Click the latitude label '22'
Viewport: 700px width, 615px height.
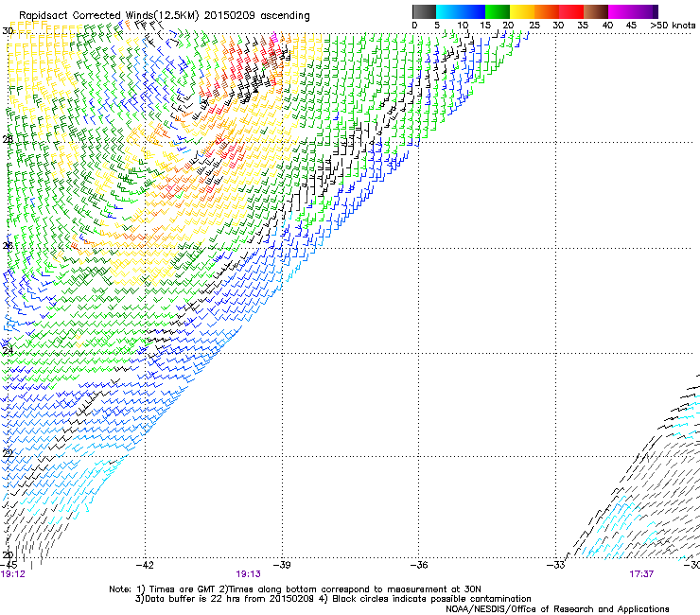[x=8, y=453]
